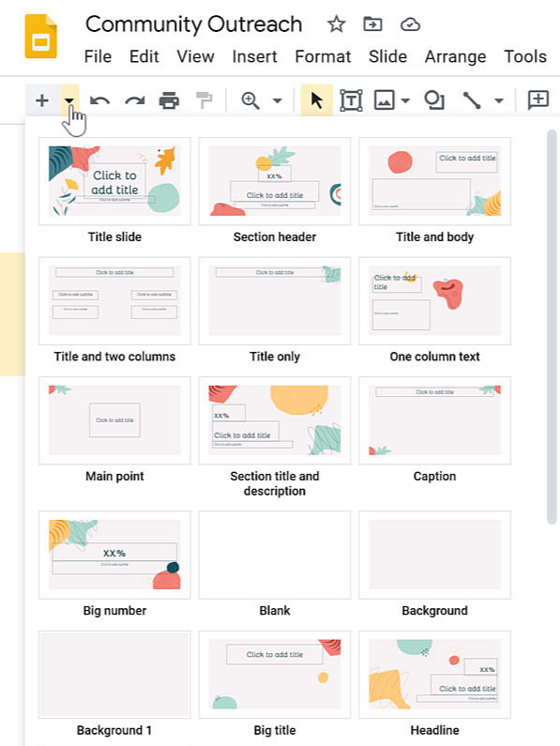Open the Insert menu
560x746 pixels.
254,56
